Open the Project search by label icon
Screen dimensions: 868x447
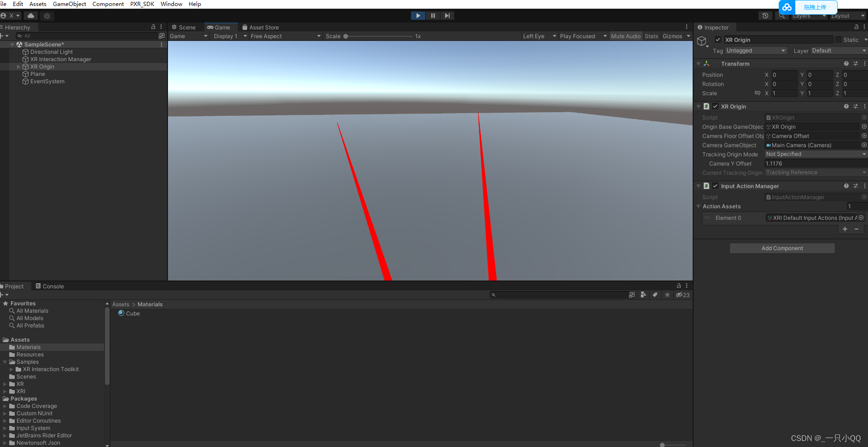tap(655, 295)
